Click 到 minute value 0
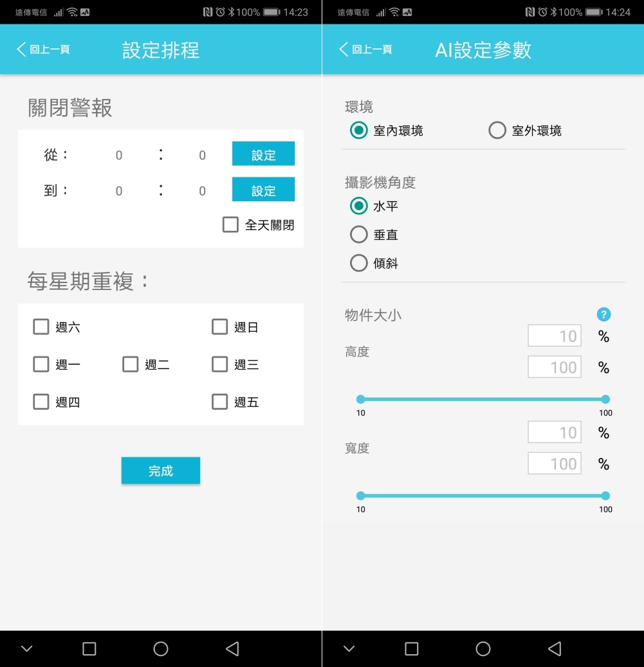 click(x=203, y=191)
